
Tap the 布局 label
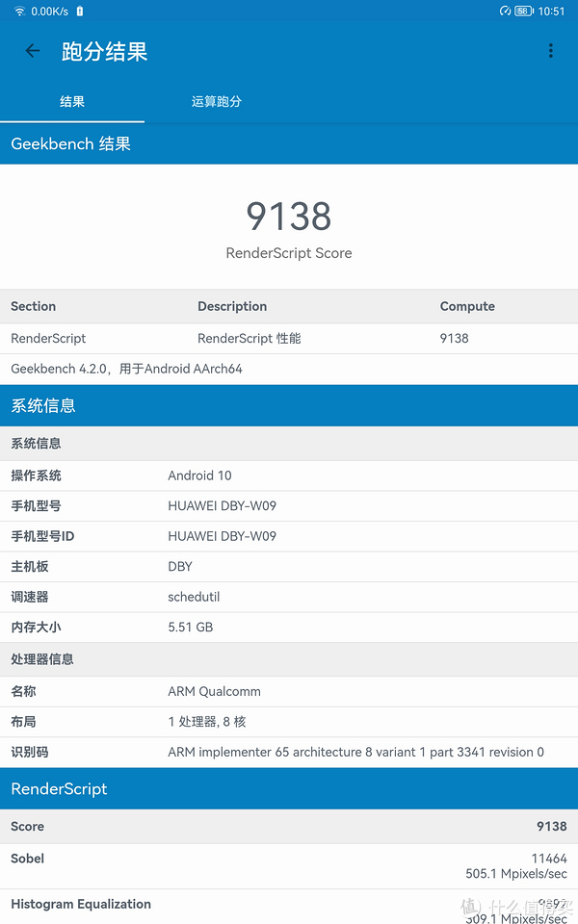[23, 722]
